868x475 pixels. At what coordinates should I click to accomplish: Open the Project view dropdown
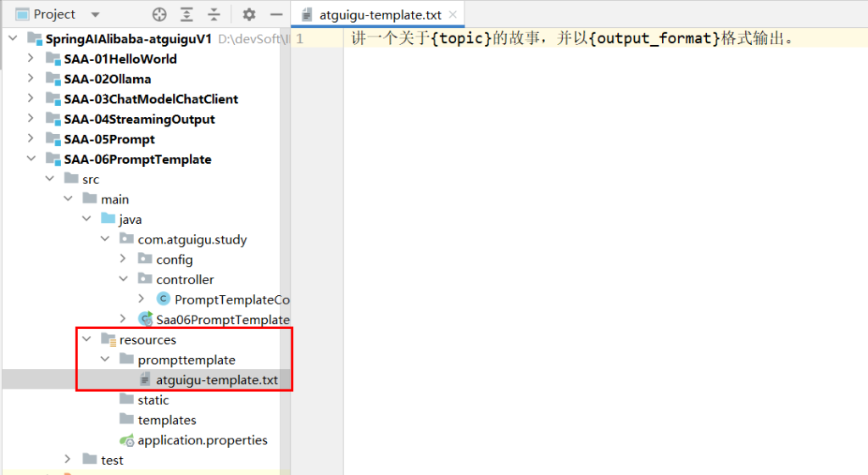coord(94,14)
